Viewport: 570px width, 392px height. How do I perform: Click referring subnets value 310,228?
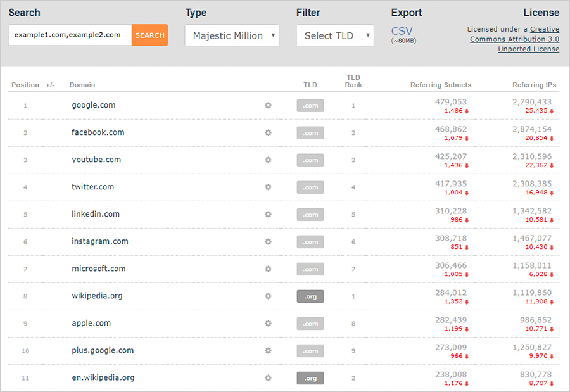(x=451, y=212)
